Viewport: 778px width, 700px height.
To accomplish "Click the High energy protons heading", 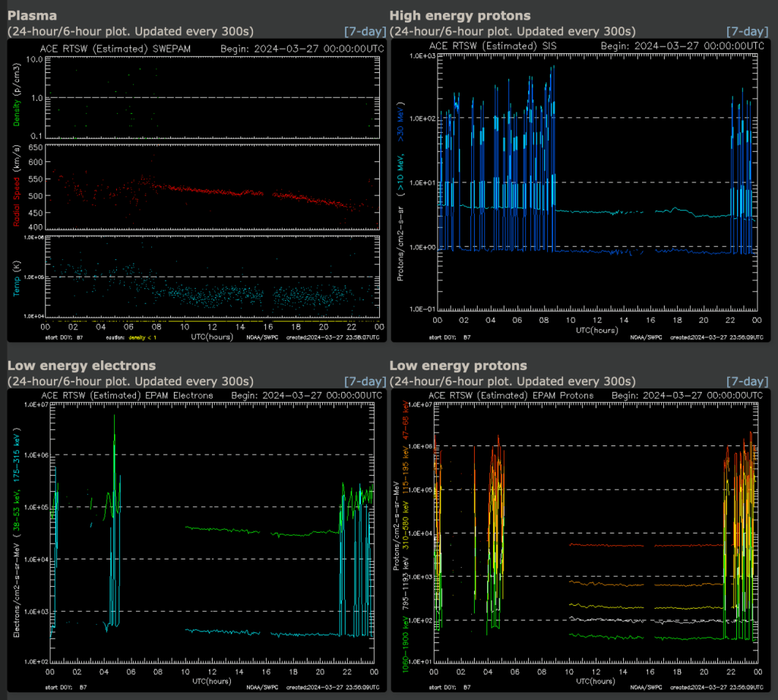I will coord(460,15).
